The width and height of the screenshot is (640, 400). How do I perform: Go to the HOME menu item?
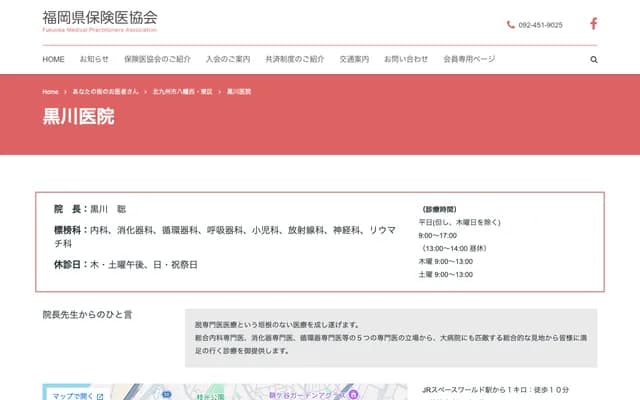coord(54,60)
